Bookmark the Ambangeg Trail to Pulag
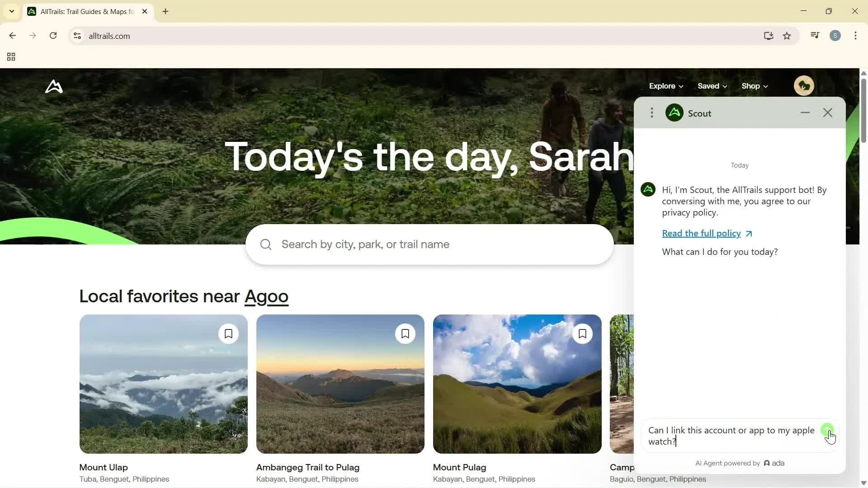This screenshot has width=868, height=488. pos(405,333)
